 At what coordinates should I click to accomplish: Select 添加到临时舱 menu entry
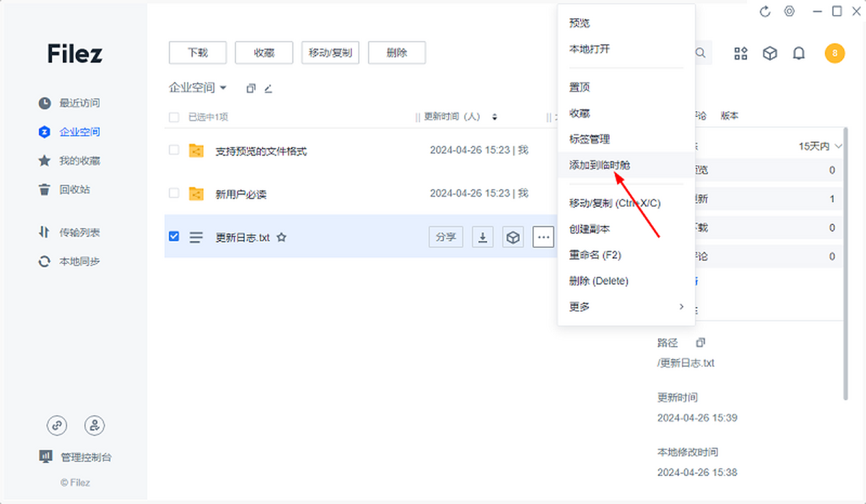[x=626, y=165]
